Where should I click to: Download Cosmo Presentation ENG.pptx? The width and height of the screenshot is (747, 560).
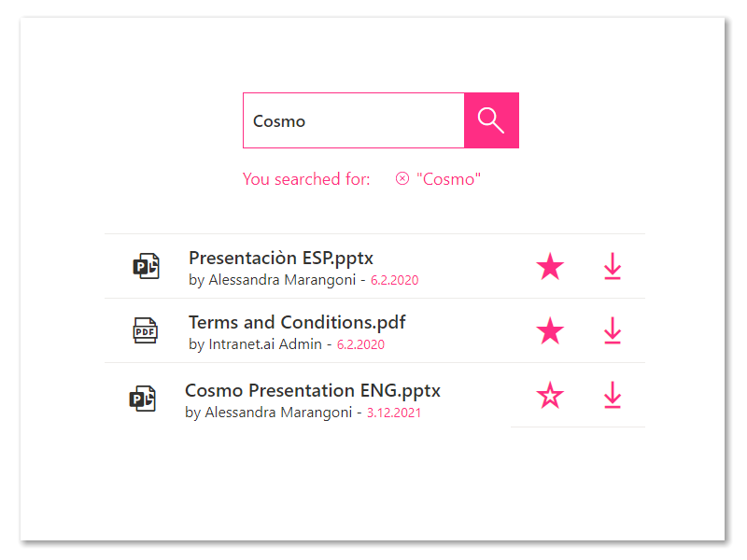coord(613,395)
